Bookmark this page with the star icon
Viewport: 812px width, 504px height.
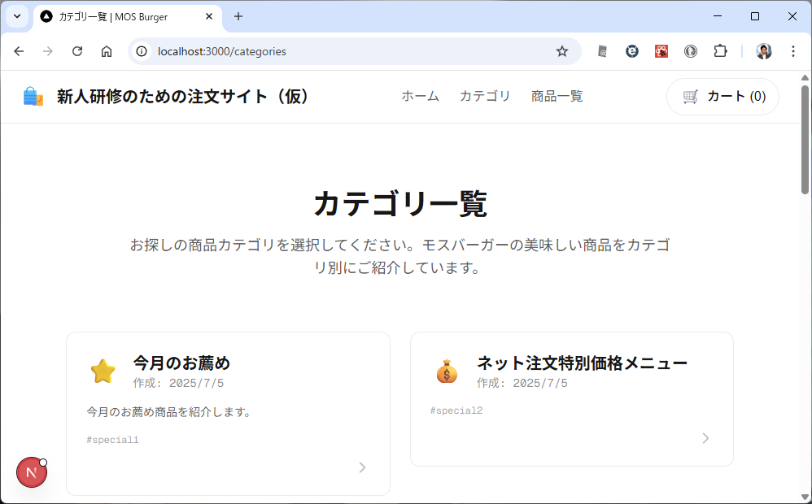coord(561,51)
